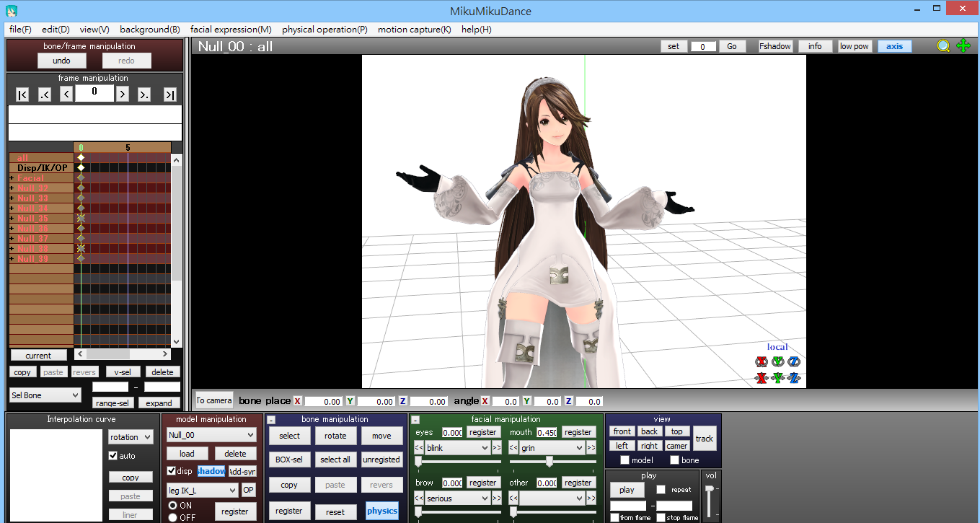
Task: Open the background(B) menu
Action: (x=150, y=30)
